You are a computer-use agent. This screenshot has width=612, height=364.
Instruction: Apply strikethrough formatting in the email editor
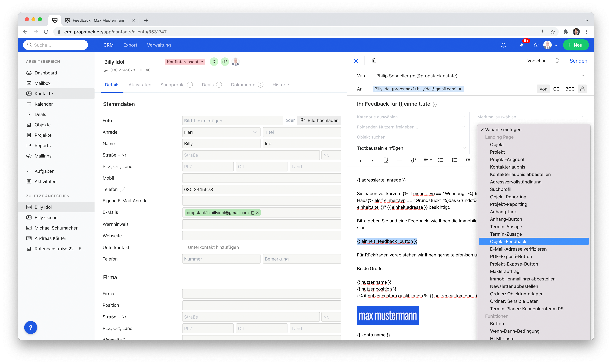tap(400, 160)
